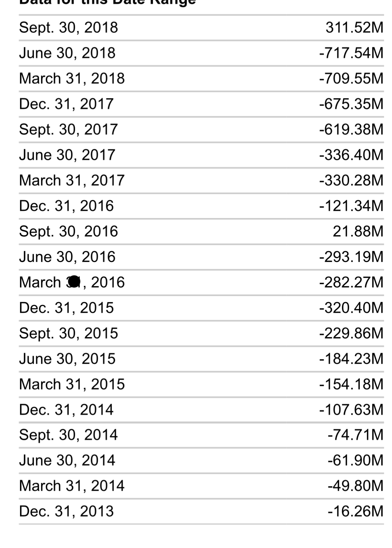Select the June 30, 2016 row
This screenshot has width=392, height=548.
tap(201, 257)
